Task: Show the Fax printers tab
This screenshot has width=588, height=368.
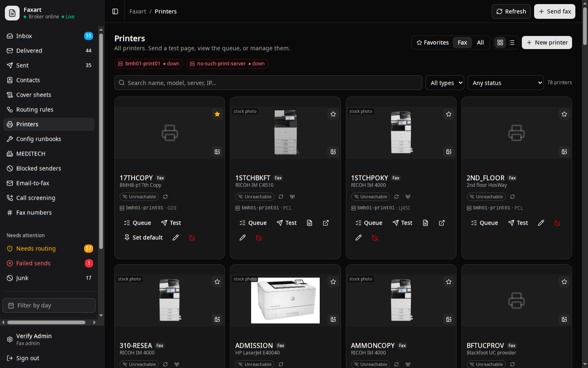Action: [x=462, y=43]
